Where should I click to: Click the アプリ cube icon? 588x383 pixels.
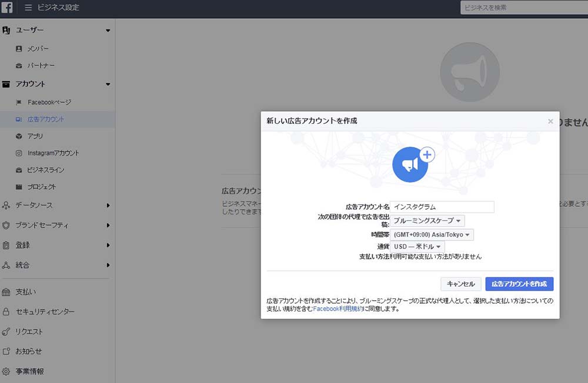pyautogui.click(x=19, y=136)
